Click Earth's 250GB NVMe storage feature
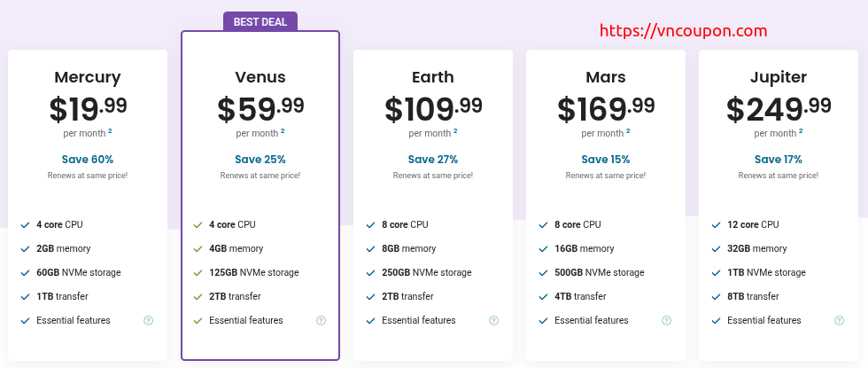 pyautogui.click(x=427, y=273)
